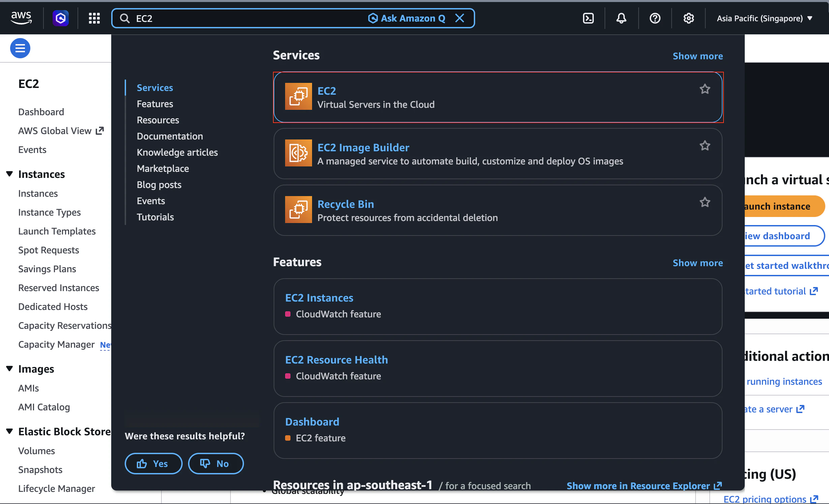Select Knowledge articles category

(177, 152)
